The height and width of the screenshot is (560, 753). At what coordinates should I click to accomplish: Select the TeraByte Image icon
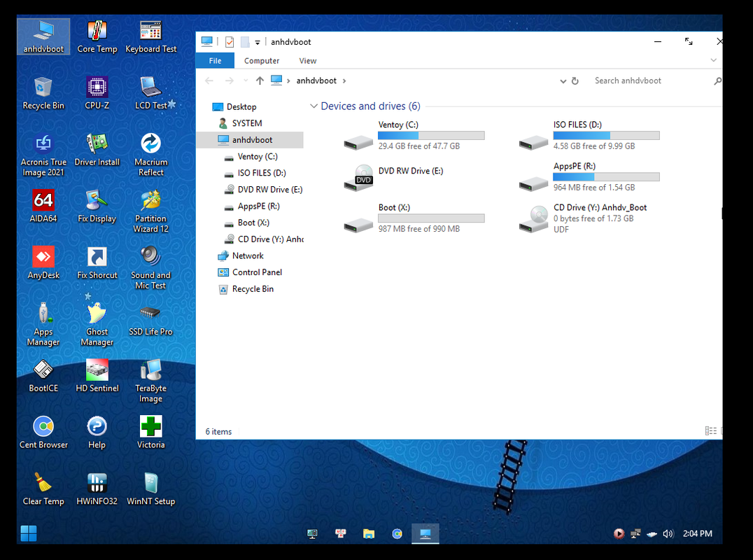(x=150, y=381)
